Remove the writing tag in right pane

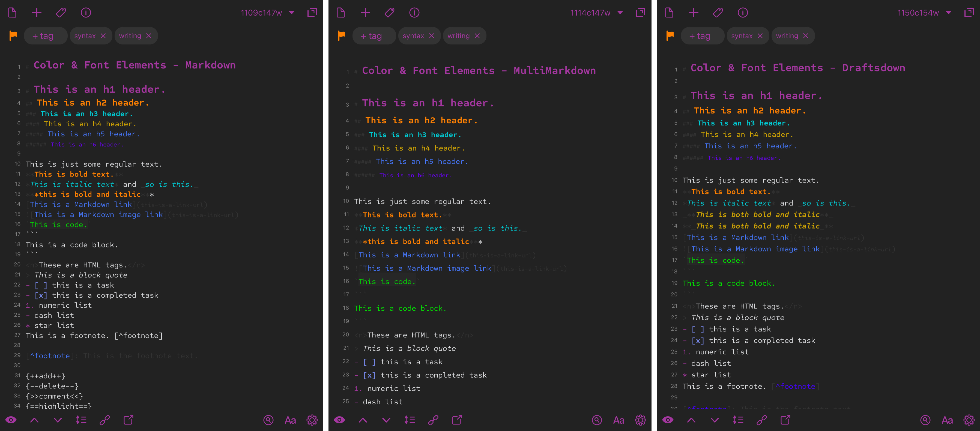805,36
